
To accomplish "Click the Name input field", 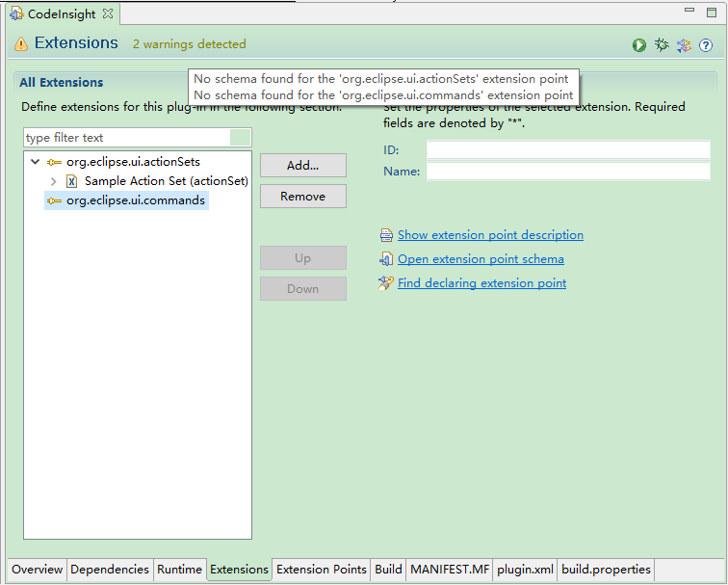I will pyautogui.click(x=568, y=171).
